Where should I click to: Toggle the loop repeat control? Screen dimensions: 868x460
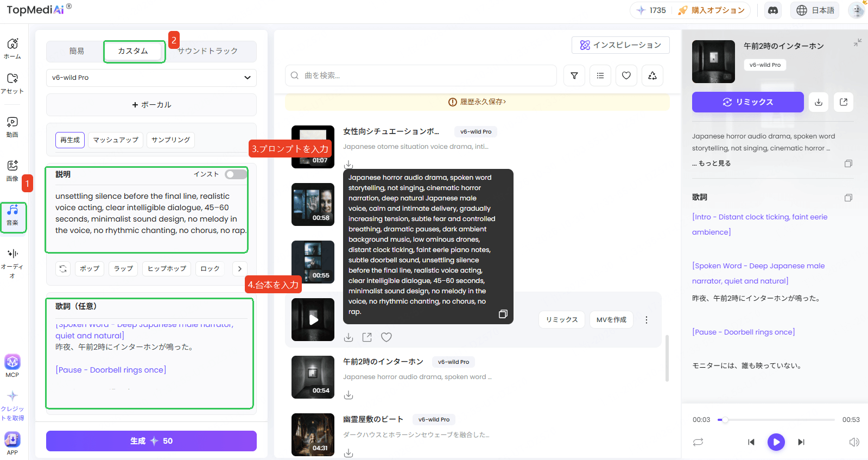pos(698,442)
